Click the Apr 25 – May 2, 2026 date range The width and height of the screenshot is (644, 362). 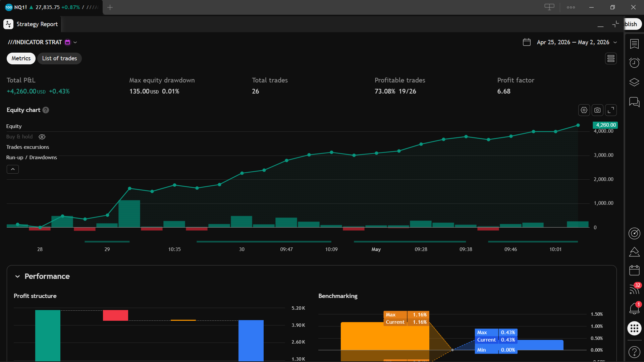pyautogui.click(x=573, y=42)
